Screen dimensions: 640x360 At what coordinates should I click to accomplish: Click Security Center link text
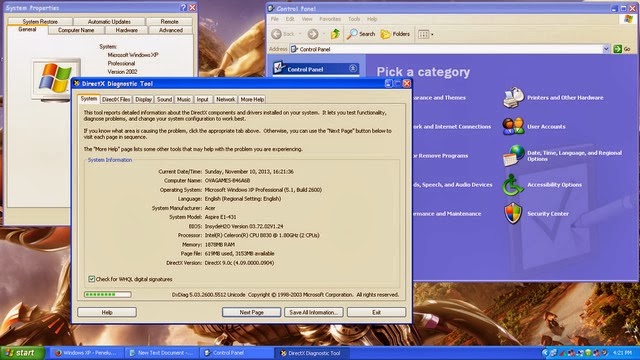(548, 213)
